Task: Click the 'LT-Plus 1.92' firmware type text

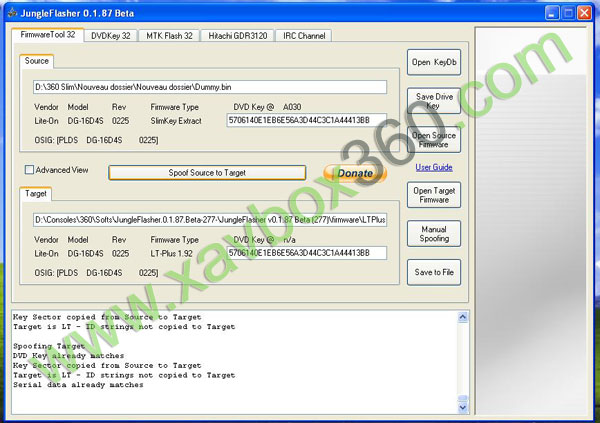Action: [x=171, y=253]
